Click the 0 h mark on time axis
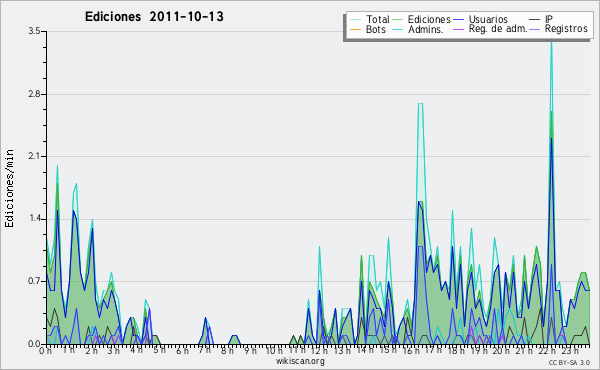600x370 pixels. click(x=46, y=350)
